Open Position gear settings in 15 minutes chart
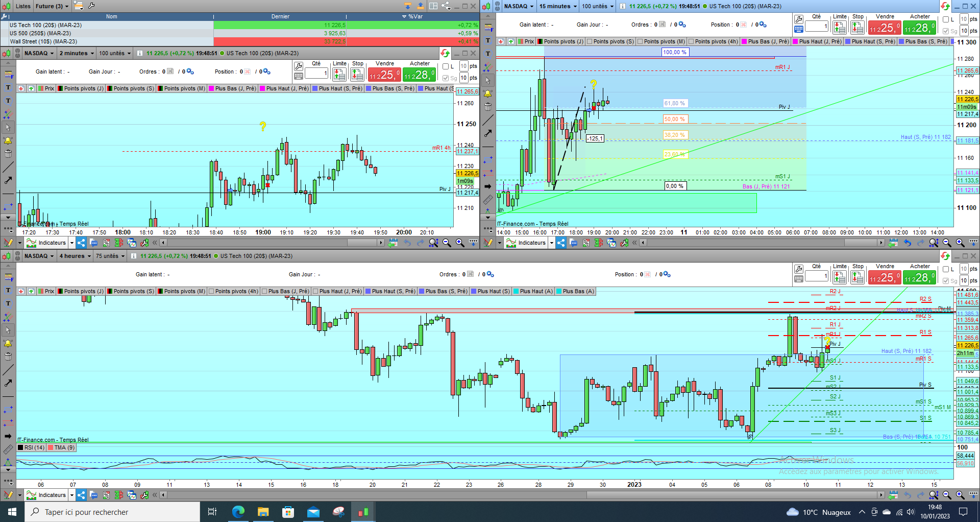980x522 pixels. [x=763, y=25]
